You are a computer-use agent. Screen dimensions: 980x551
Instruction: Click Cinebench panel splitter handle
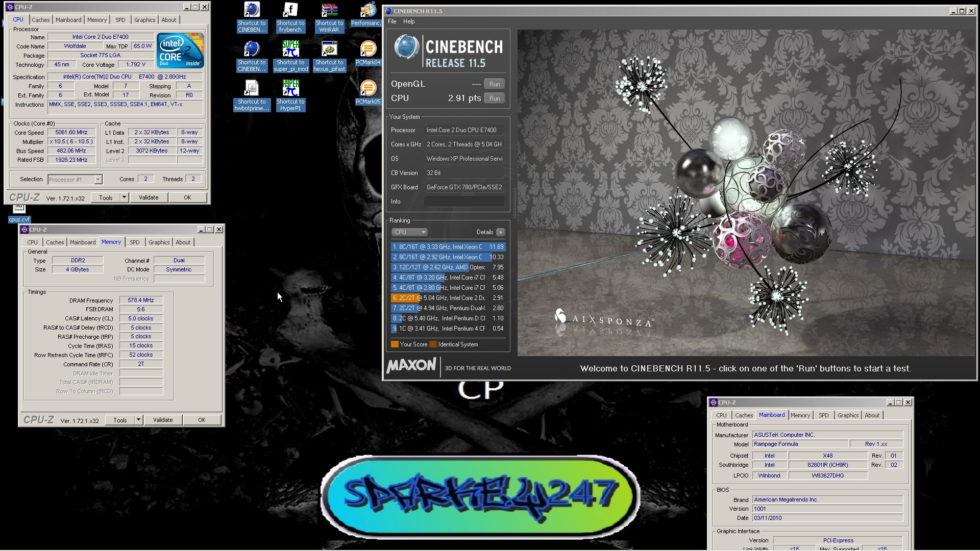click(514, 203)
